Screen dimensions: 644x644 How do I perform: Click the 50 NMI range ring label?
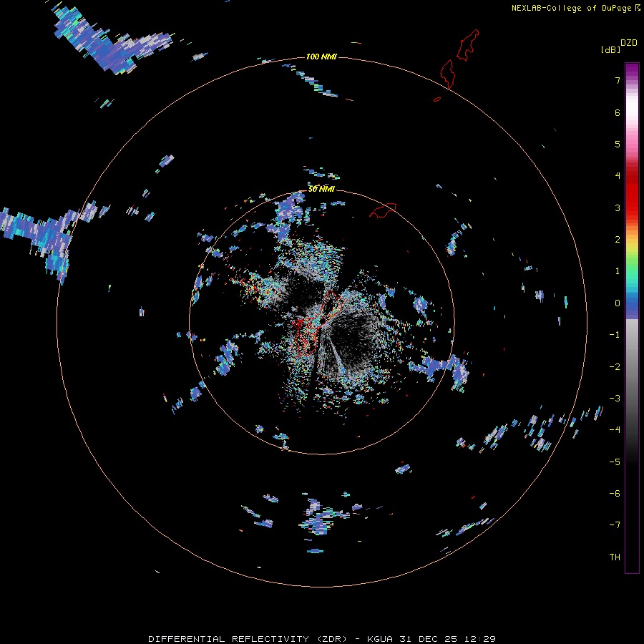321,189
